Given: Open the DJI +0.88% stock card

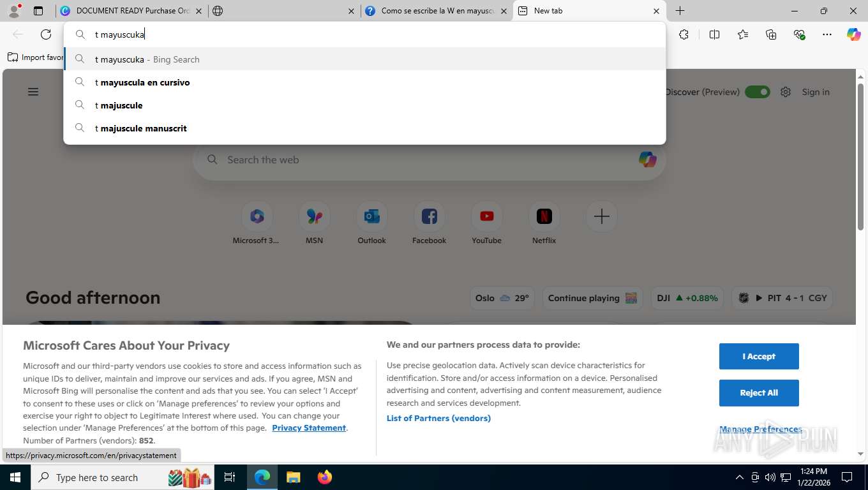Looking at the screenshot, I should pyautogui.click(x=687, y=298).
